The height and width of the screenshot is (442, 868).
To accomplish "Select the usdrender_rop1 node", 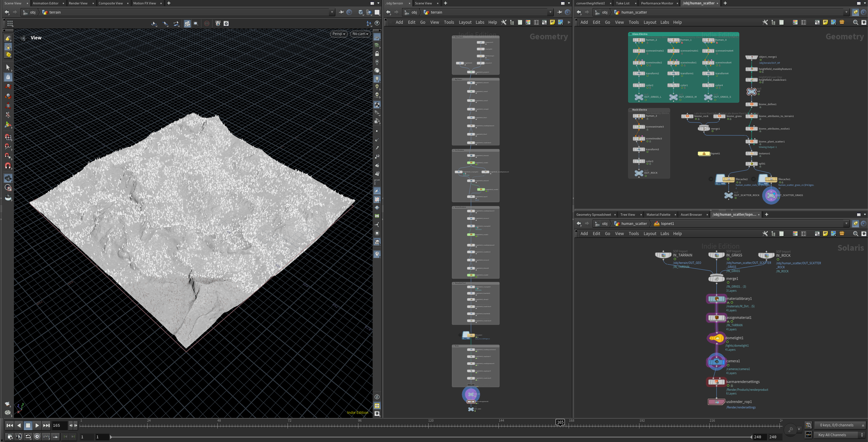I will tap(716, 402).
